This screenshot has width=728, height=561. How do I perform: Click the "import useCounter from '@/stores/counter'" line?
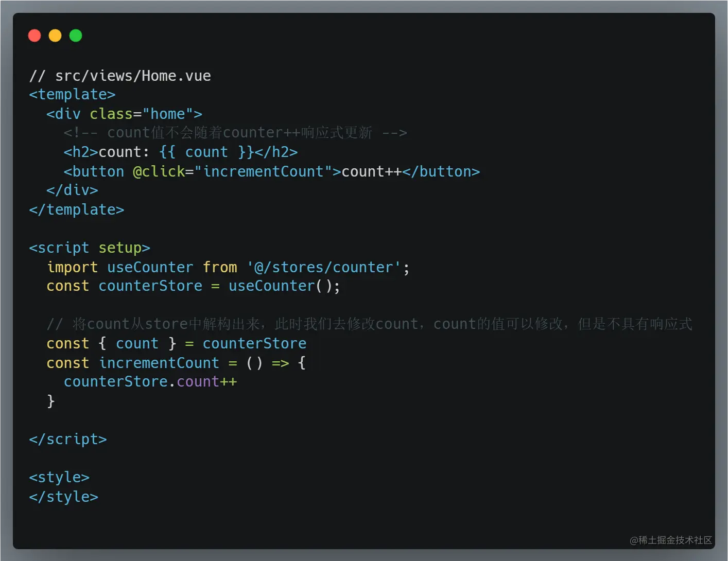coord(228,267)
